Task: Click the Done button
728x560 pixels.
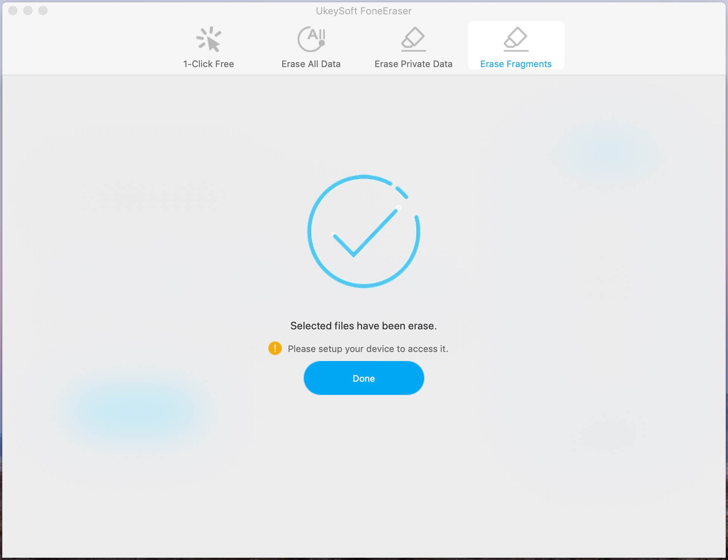Action: point(363,378)
